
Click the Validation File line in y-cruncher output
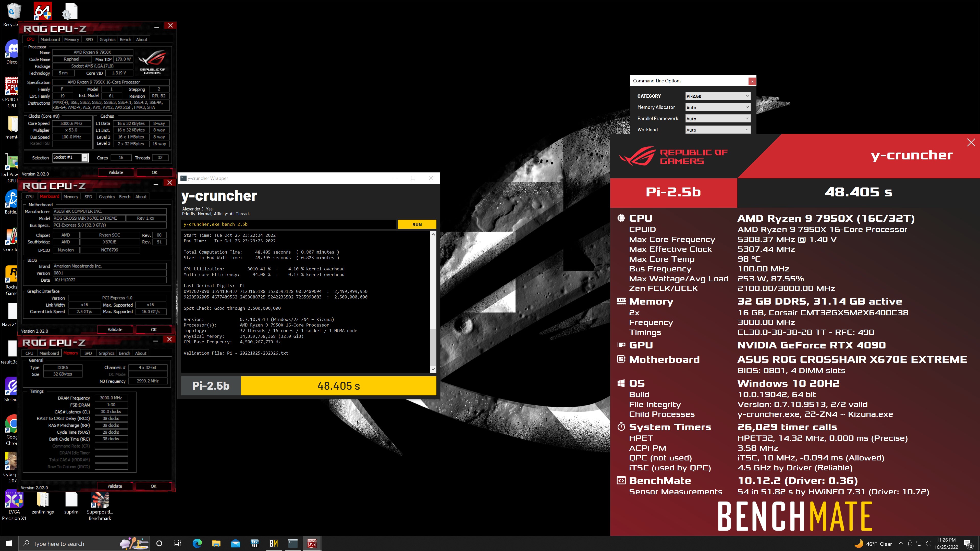tap(236, 353)
